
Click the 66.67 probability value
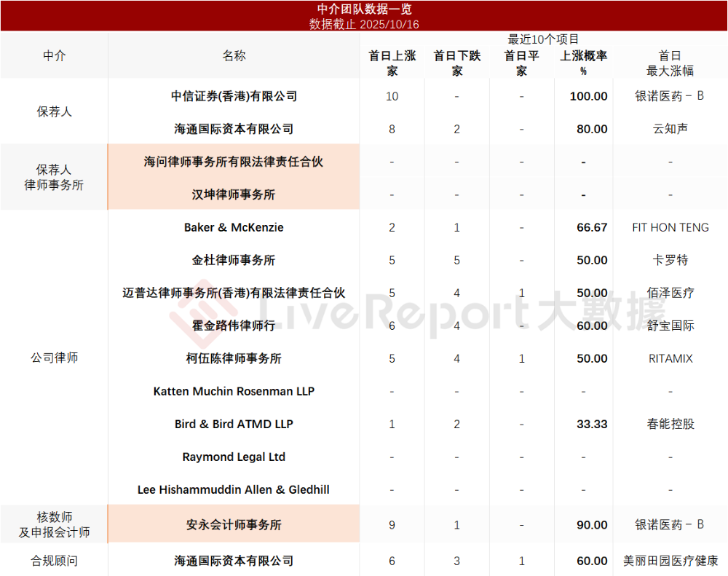pos(592,227)
